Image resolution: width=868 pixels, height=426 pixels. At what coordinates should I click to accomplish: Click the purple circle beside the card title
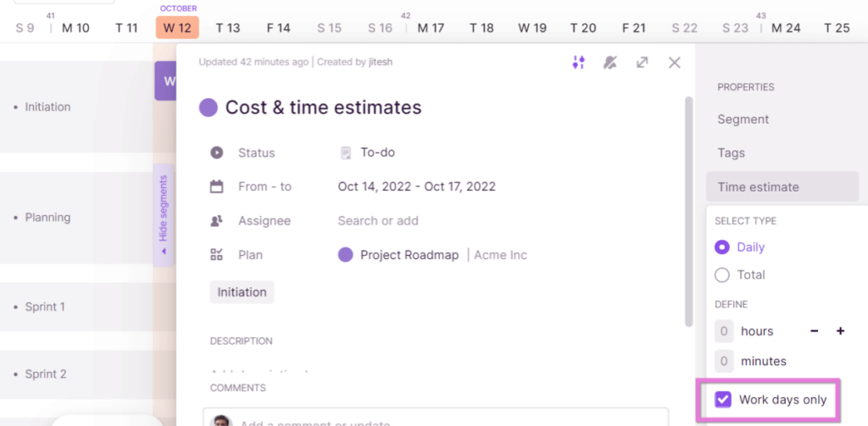209,108
